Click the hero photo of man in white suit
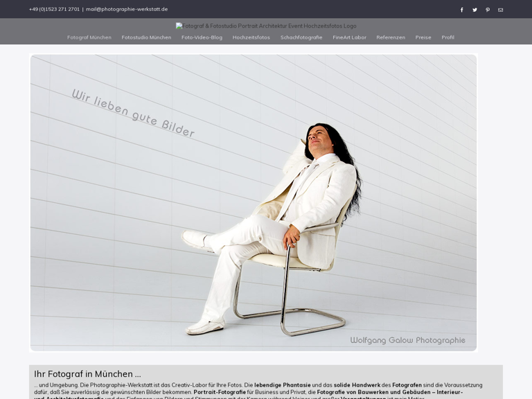Image resolution: width=532 pixels, height=399 pixels. pyautogui.click(x=254, y=202)
